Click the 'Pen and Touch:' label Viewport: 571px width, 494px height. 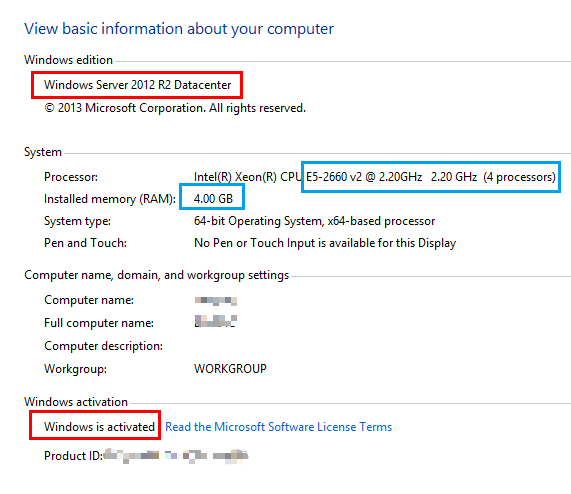tap(86, 243)
